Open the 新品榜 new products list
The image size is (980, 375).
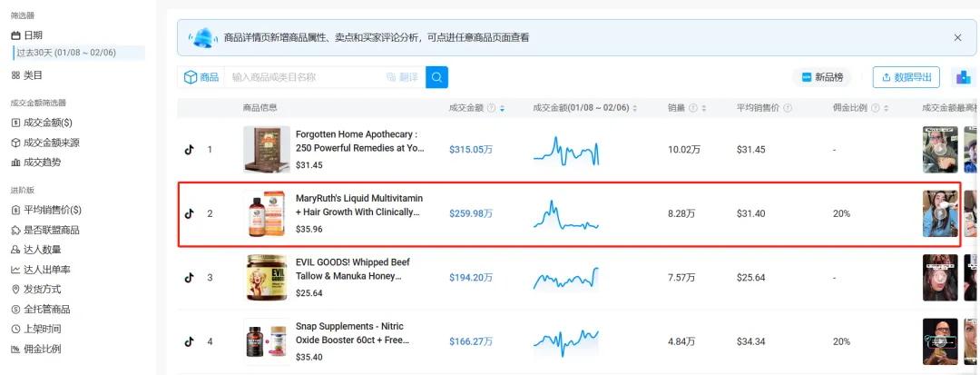pos(822,77)
